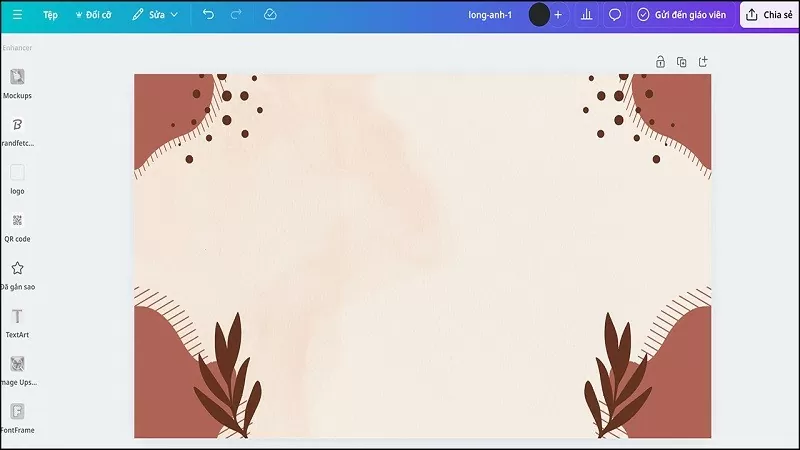The image size is (800, 450).
Task: Open the hamburger main menu
Action: (17, 15)
